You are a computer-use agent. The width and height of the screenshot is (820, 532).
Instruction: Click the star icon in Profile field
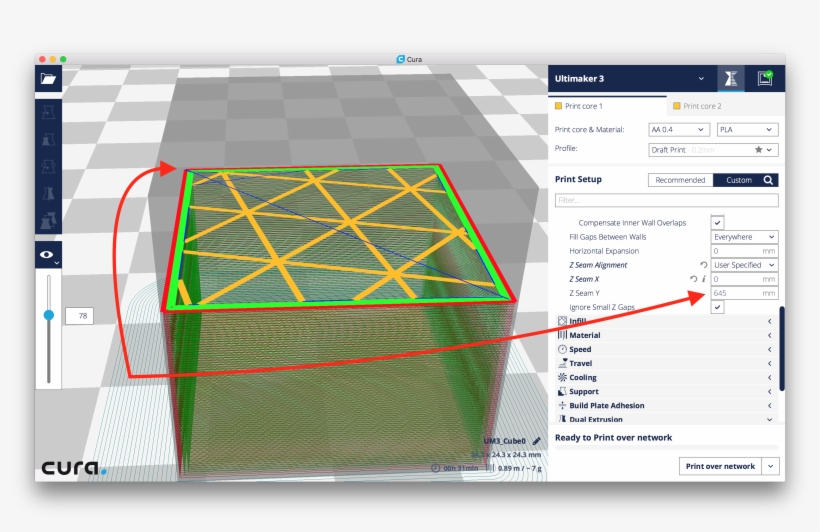[x=759, y=149]
